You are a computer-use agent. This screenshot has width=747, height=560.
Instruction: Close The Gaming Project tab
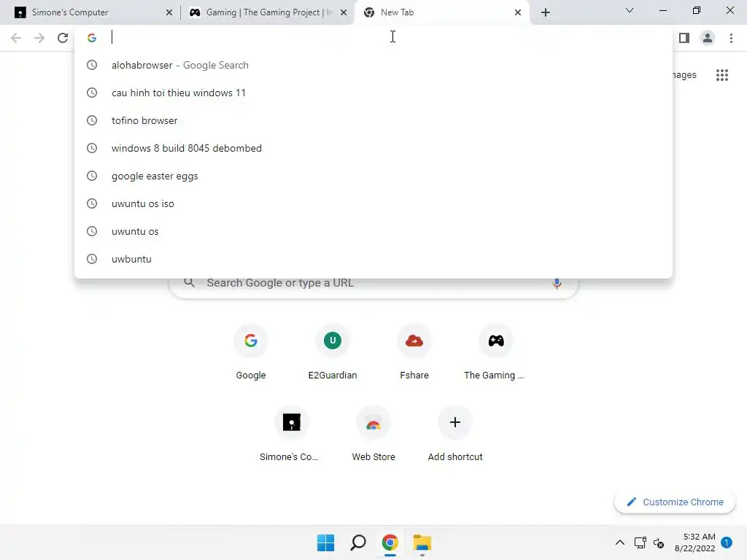[x=344, y=12]
